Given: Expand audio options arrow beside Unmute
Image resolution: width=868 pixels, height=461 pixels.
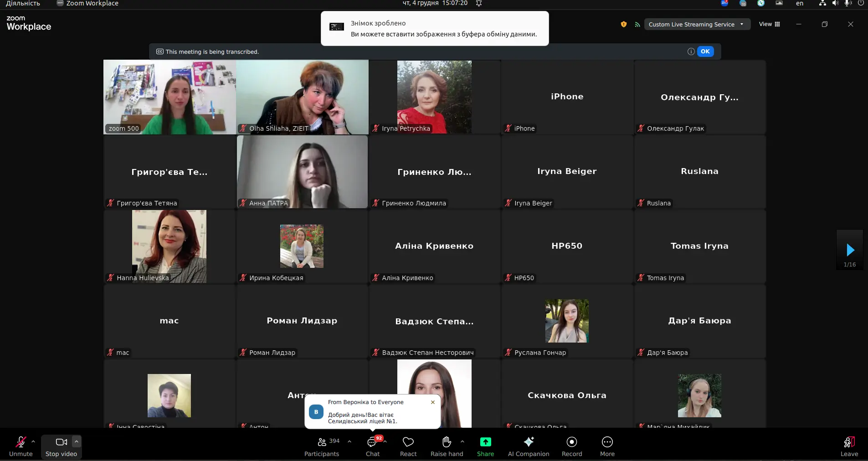Looking at the screenshot, I should coord(33,441).
